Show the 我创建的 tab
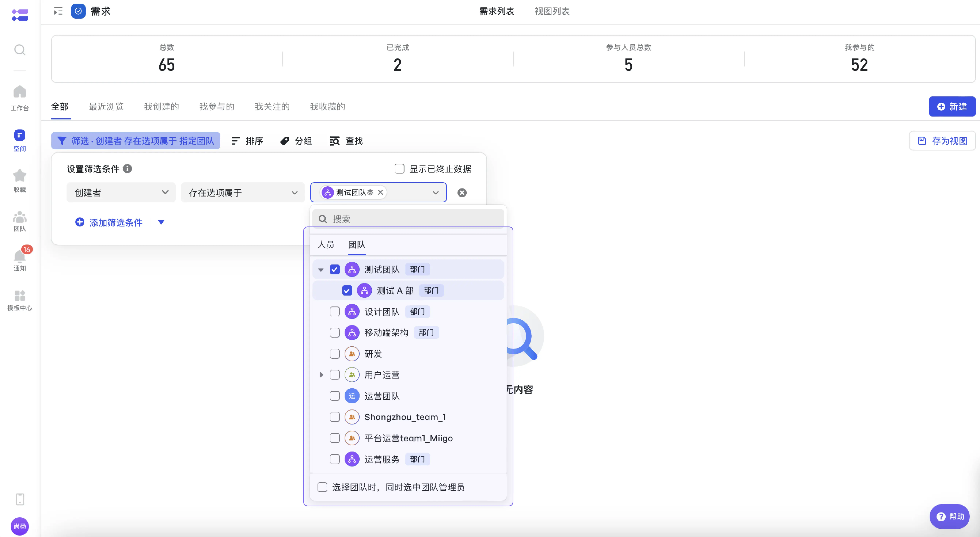 pyautogui.click(x=161, y=106)
